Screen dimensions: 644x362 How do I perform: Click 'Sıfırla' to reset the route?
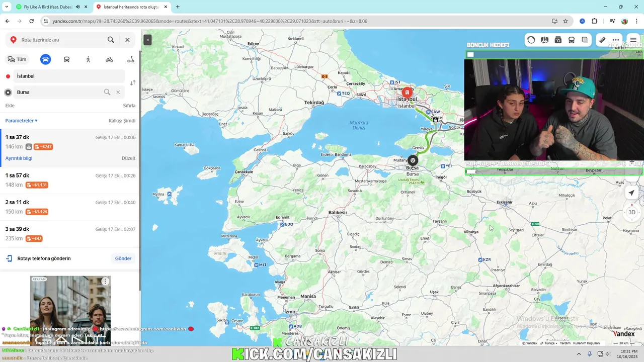pyautogui.click(x=129, y=106)
